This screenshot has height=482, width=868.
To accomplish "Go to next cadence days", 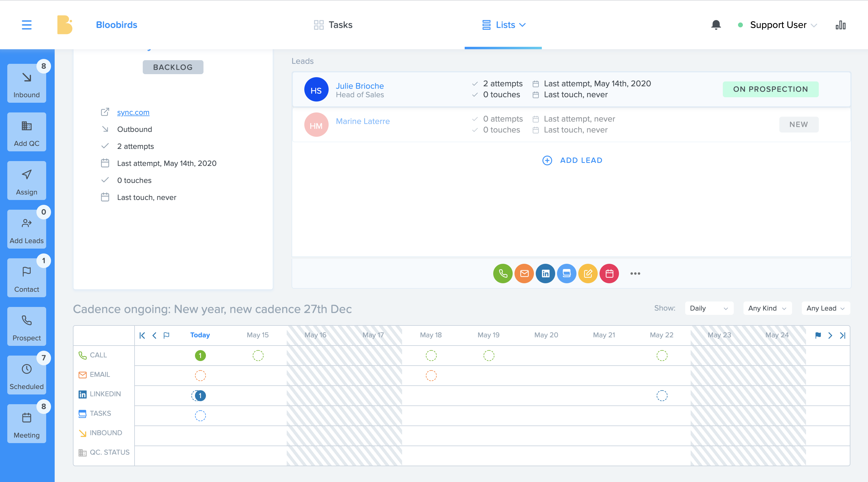I will [x=830, y=336].
